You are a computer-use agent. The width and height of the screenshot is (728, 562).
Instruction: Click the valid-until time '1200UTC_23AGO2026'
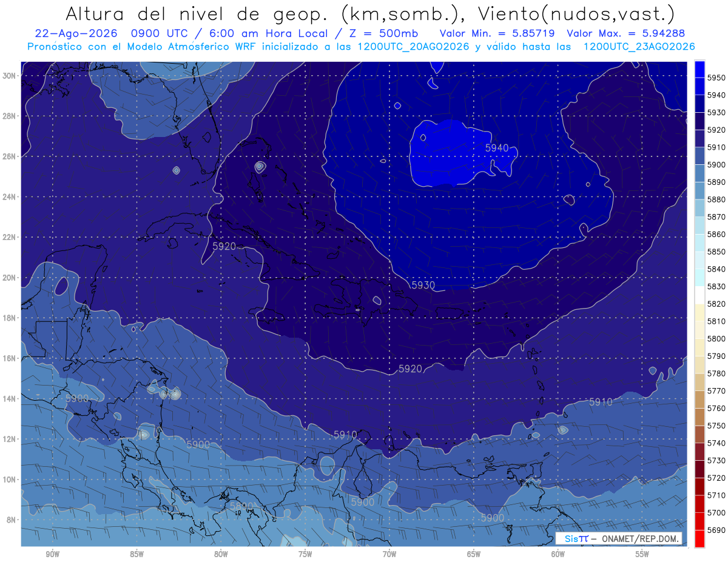click(x=639, y=46)
